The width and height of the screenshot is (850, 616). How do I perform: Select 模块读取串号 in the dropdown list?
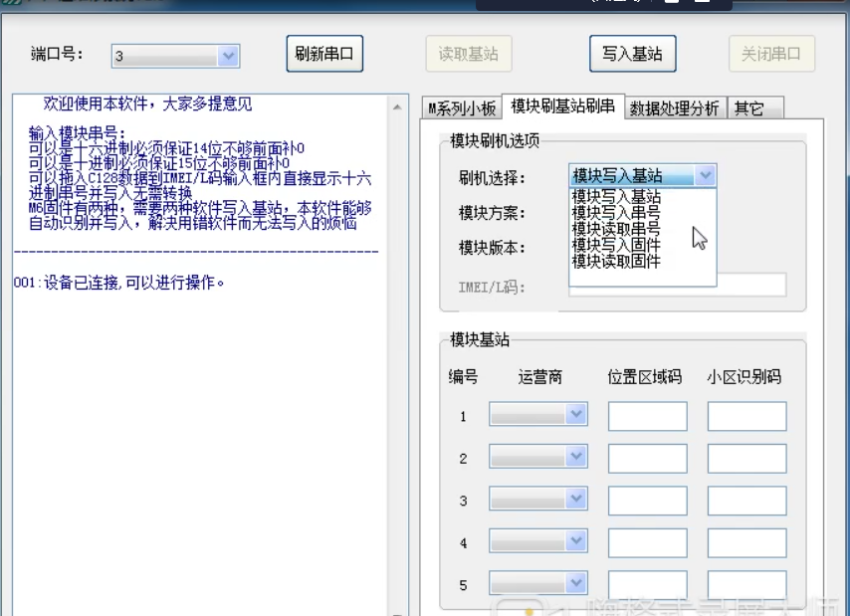click(x=642, y=229)
